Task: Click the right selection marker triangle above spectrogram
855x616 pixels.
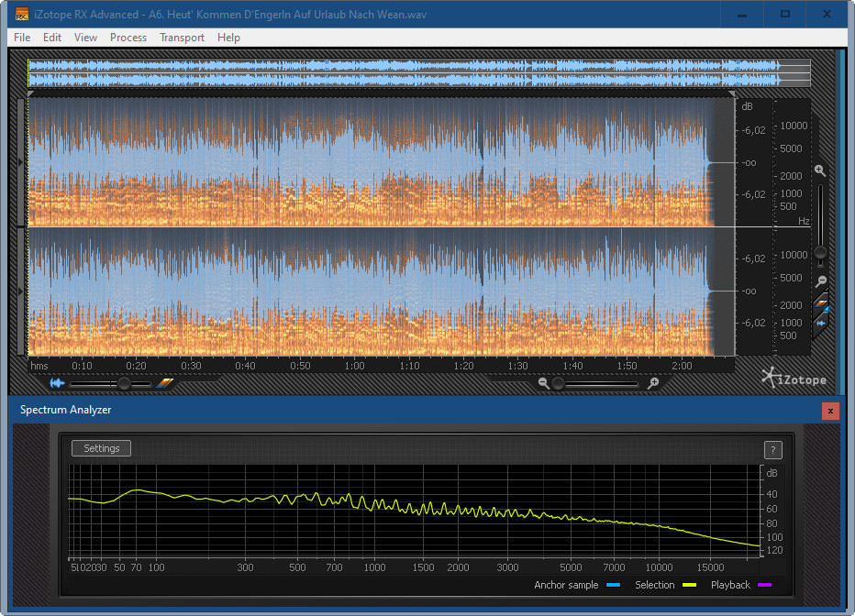Action: pyautogui.click(x=731, y=94)
